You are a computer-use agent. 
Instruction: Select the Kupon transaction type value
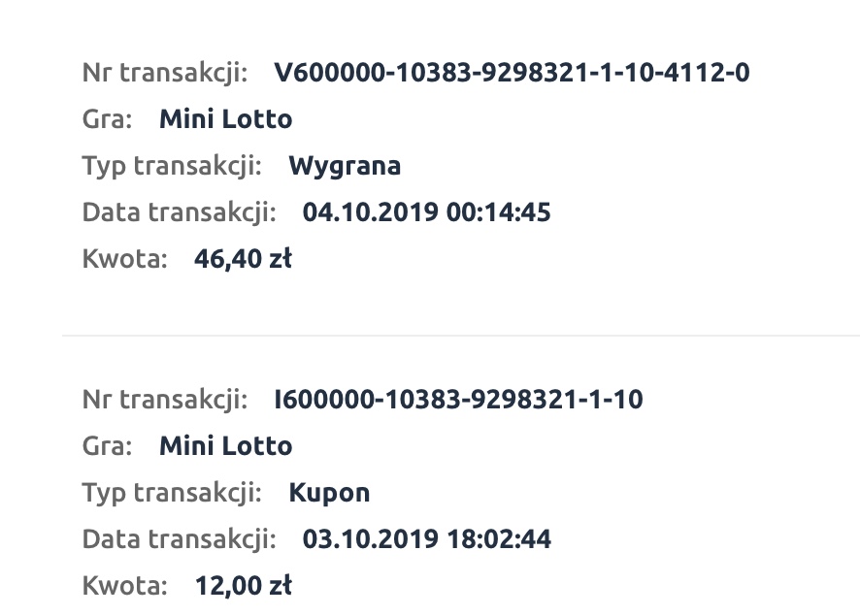[x=329, y=492]
